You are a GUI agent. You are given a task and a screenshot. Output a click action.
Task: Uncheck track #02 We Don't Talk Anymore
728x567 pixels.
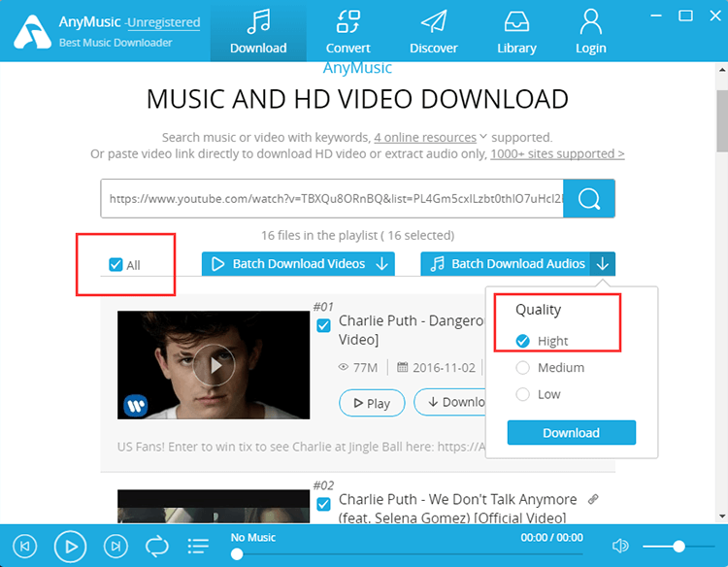point(323,504)
